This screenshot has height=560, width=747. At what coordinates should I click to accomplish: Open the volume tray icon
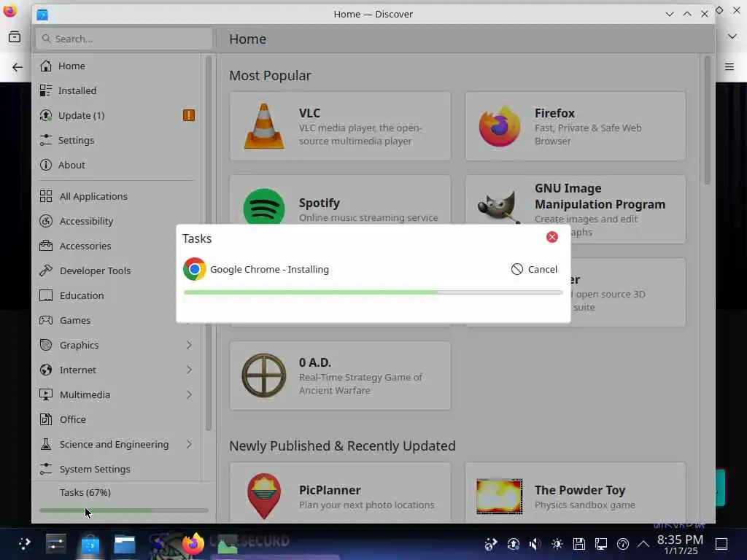[535, 544]
